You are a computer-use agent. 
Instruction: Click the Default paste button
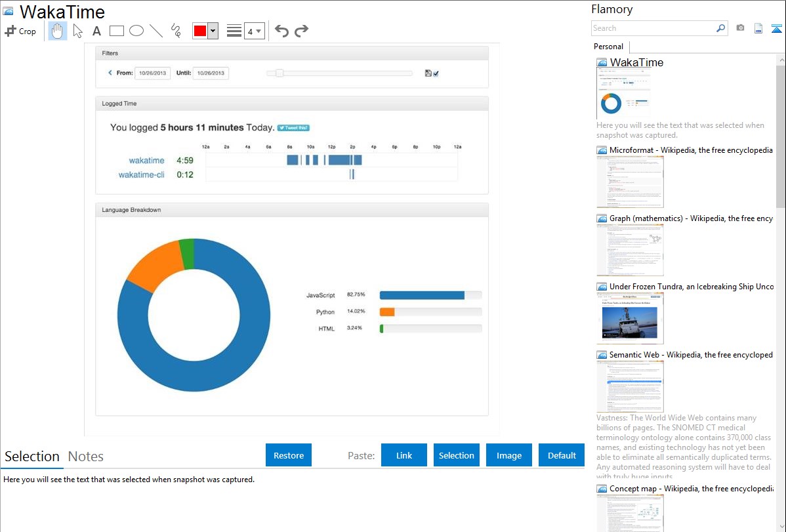(562, 455)
